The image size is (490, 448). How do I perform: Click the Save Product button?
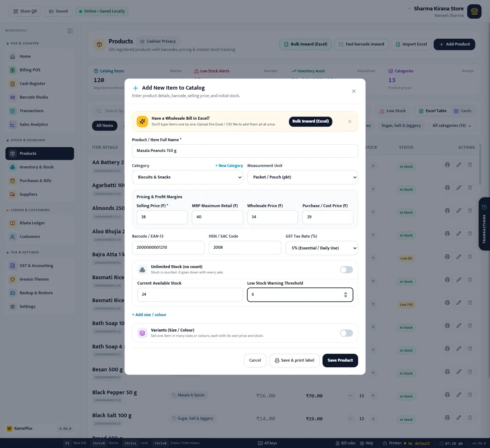coord(340,361)
